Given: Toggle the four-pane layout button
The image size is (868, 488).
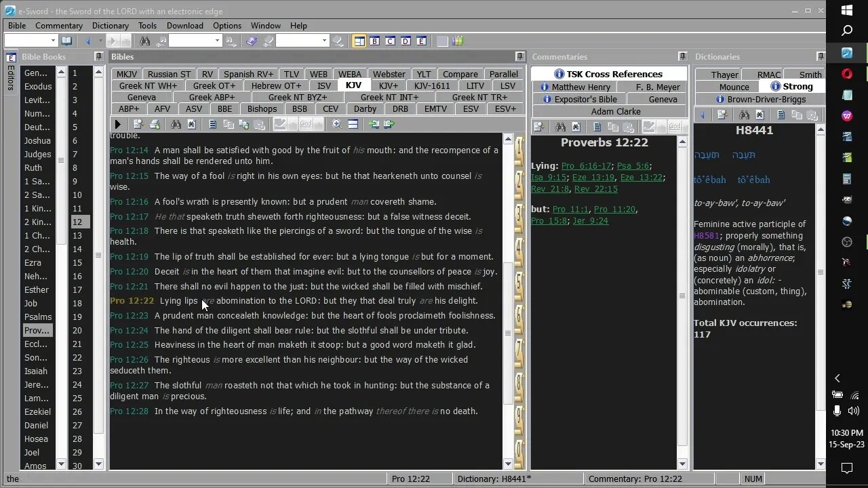Looking at the screenshot, I should coord(359,41).
